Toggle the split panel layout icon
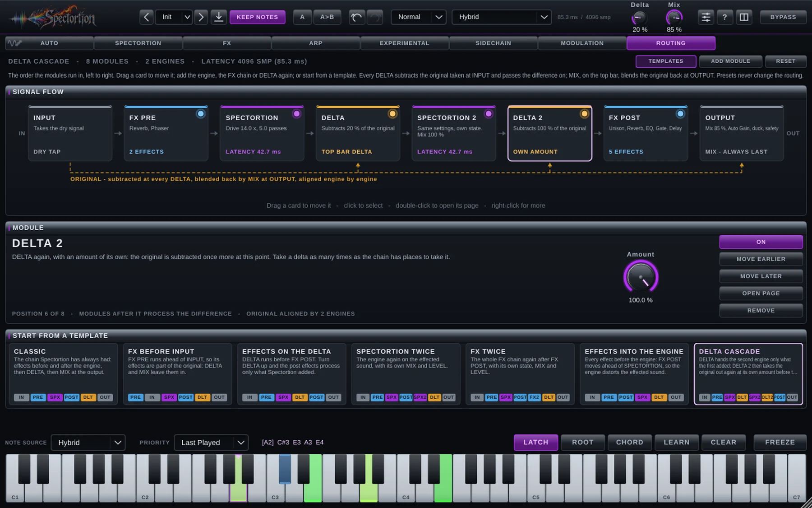Viewport: 812px width, 508px height. coord(744,17)
